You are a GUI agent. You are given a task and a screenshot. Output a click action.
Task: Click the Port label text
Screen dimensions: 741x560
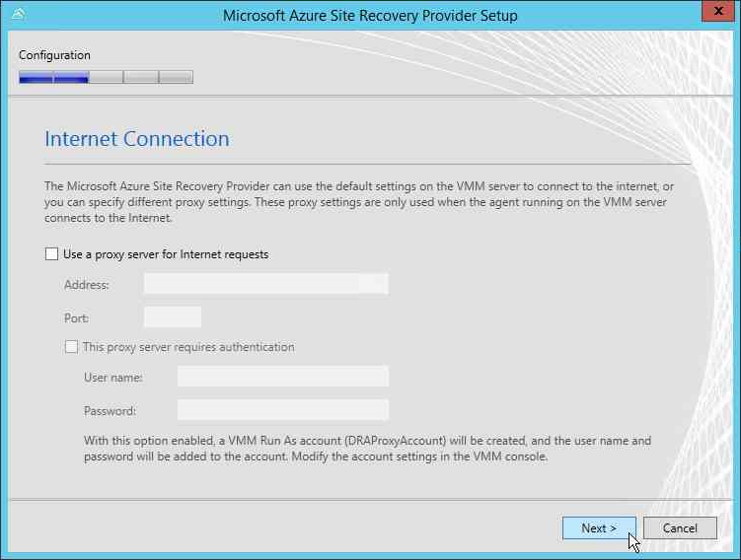(76, 318)
